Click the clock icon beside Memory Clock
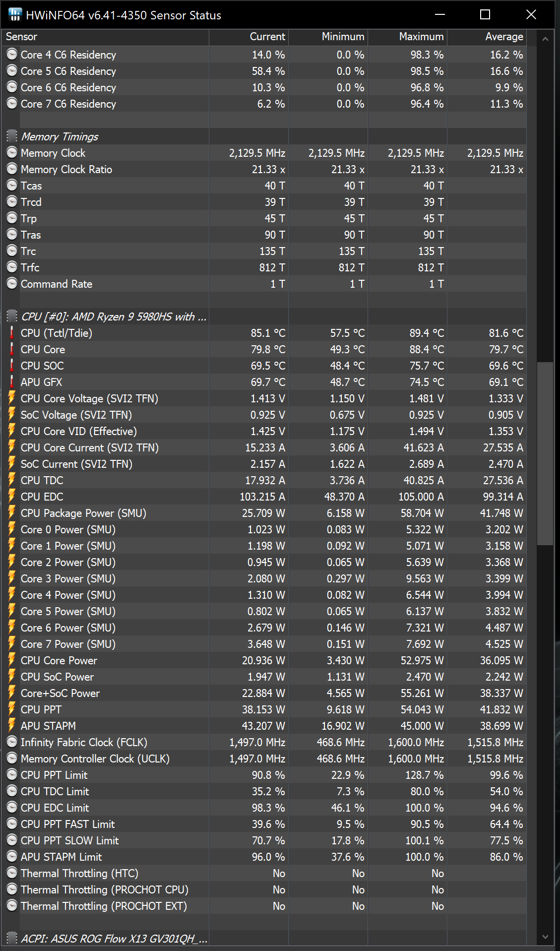 (12, 153)
